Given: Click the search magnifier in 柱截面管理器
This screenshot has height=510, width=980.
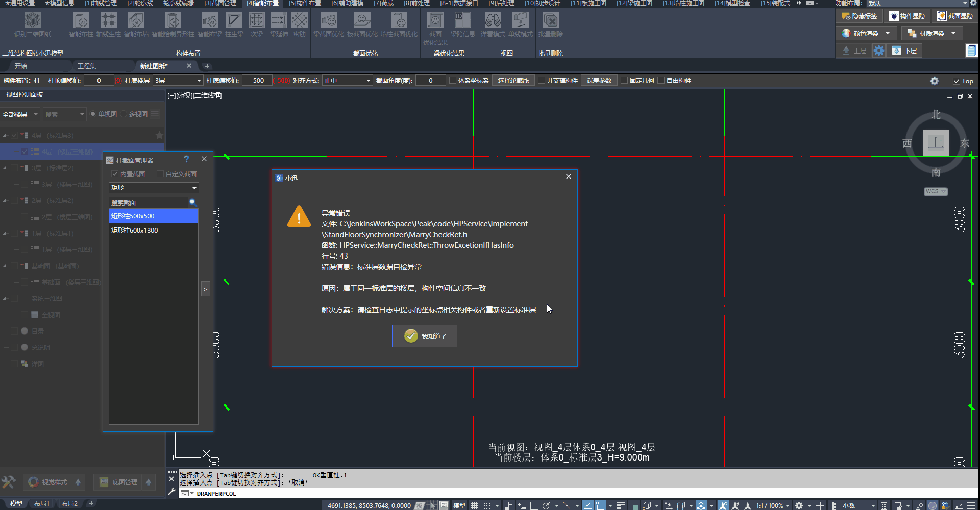Looking at the screenshot, I should point(192,202).
